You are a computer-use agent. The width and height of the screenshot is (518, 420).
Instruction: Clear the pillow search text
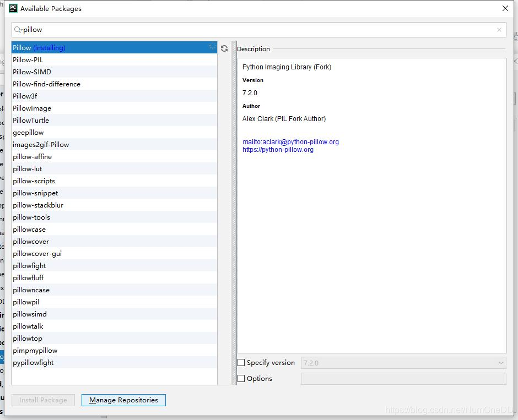[499, 30]
